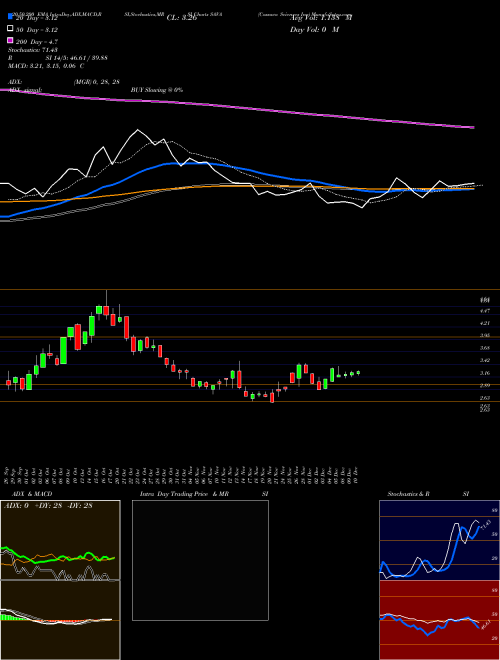Click the 4.47 price axis label
500x660 pixels.
pos(485,311)
